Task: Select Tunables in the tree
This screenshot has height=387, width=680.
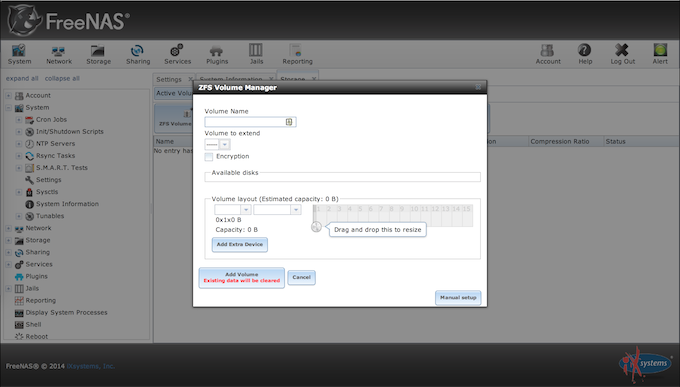Action: 49,216
